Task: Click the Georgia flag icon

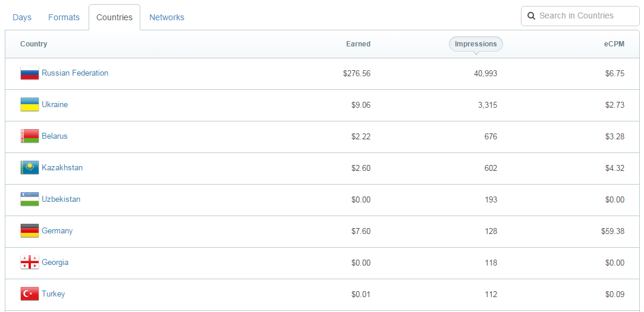Action: 30,263
